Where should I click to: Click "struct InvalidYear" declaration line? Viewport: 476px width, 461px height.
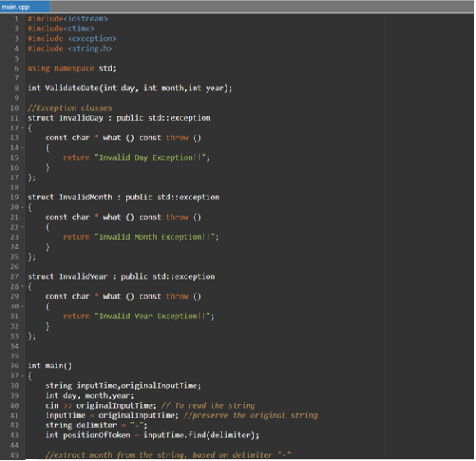pyautogui.click(x=121, y=276)
